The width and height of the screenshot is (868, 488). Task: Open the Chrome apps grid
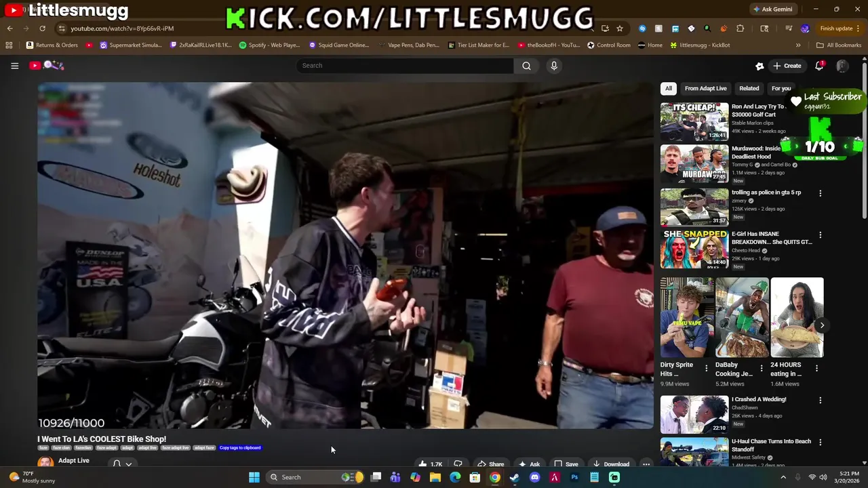click(x=9, y=45)
